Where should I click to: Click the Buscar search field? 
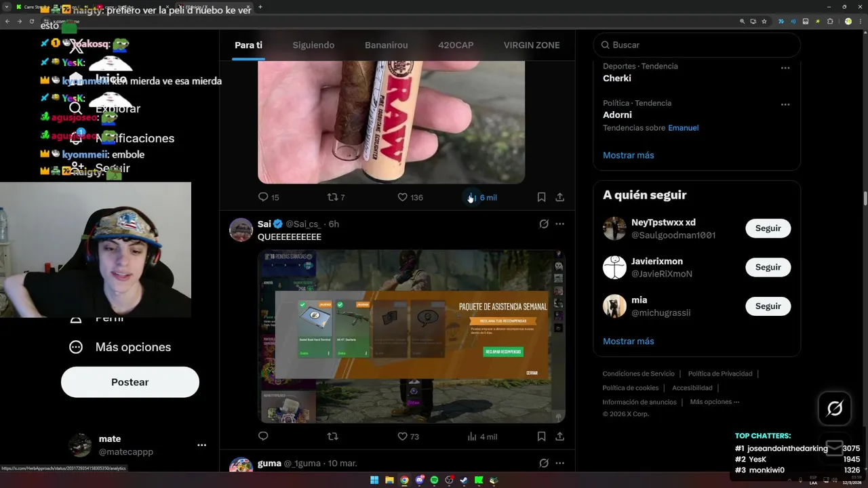697,45
